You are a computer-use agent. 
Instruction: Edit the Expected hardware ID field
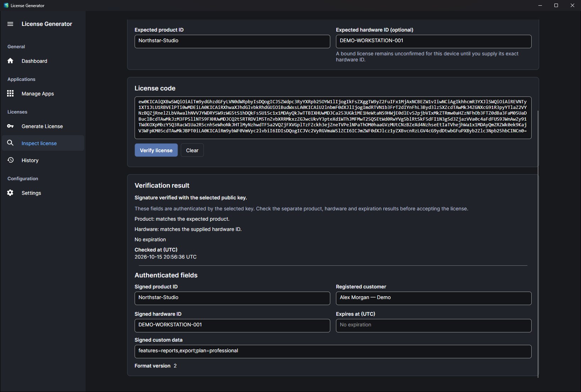[434, 41]
